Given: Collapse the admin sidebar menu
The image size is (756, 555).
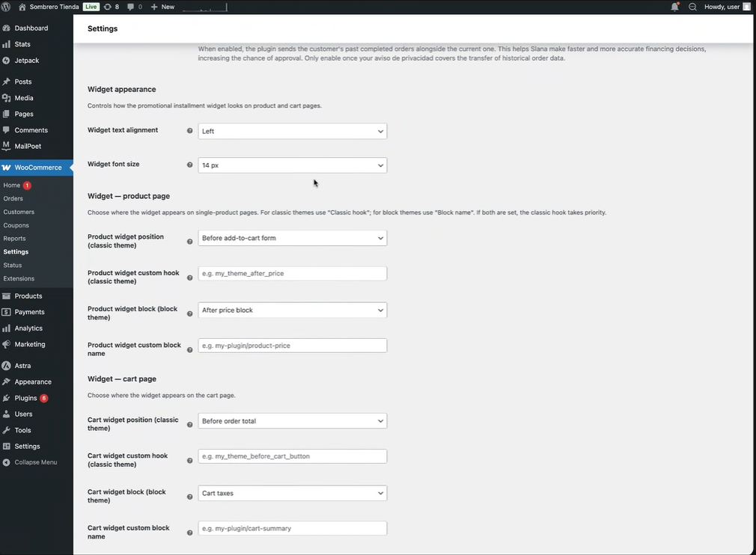Looking at the screenshot, I should point(36,462).
